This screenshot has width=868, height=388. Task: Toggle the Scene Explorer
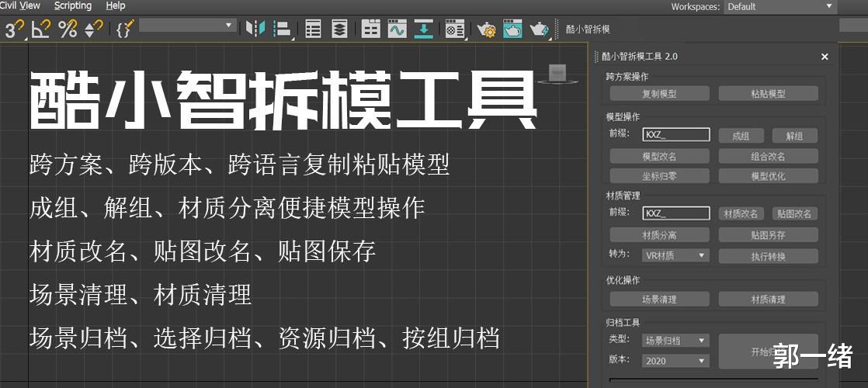(x=314, y=29)
